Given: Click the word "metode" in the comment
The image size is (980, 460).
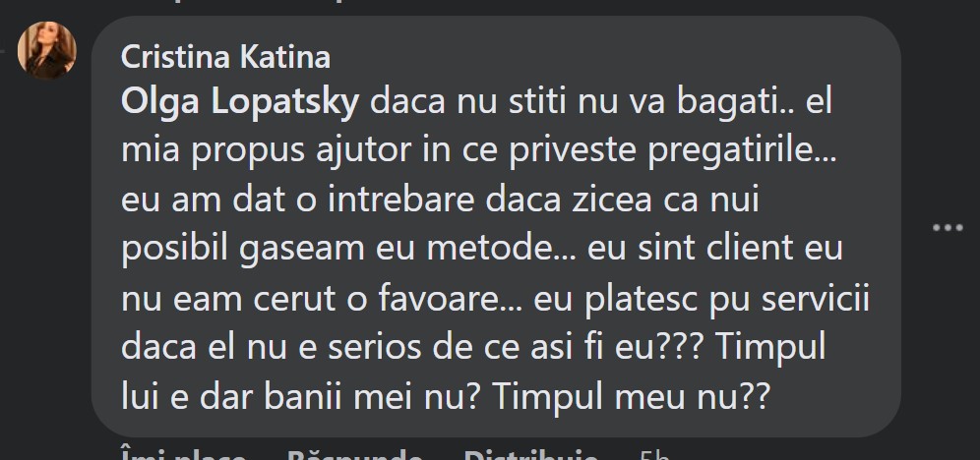Looking at the screenshot, I should point(487,249).
